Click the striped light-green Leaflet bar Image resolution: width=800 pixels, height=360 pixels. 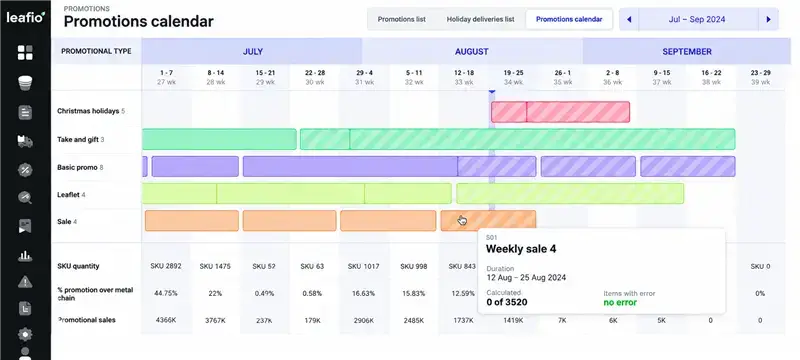coord(570,194)
